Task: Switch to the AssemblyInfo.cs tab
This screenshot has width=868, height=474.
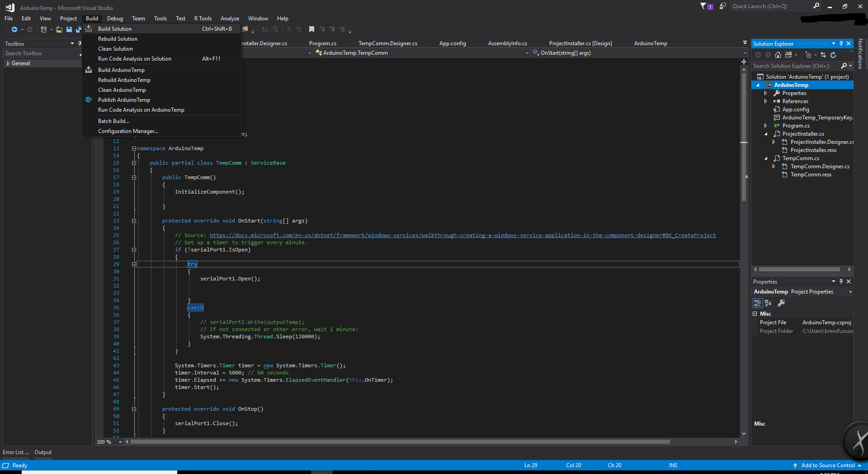Action: (507, 43)
